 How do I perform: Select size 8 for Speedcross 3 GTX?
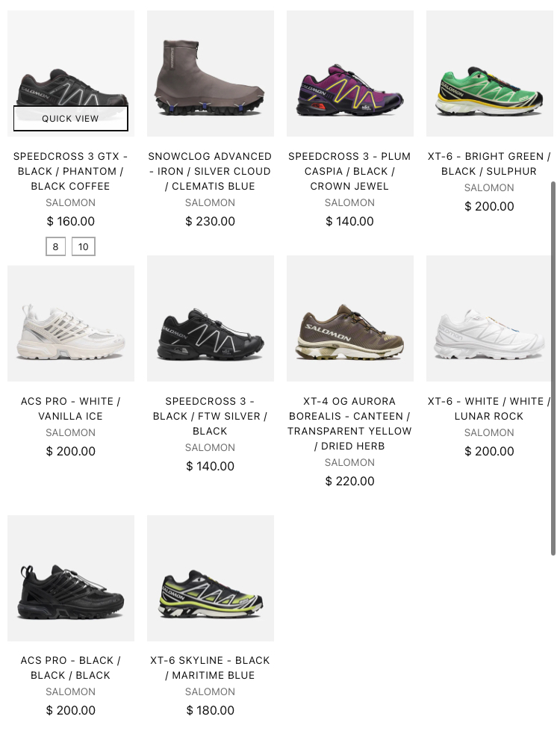(x=55, y=246)
